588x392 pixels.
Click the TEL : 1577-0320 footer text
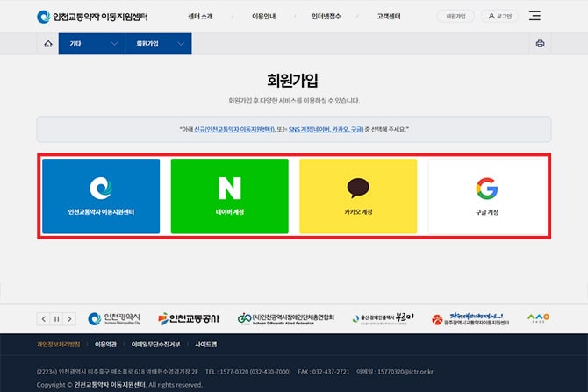[247, 372]
